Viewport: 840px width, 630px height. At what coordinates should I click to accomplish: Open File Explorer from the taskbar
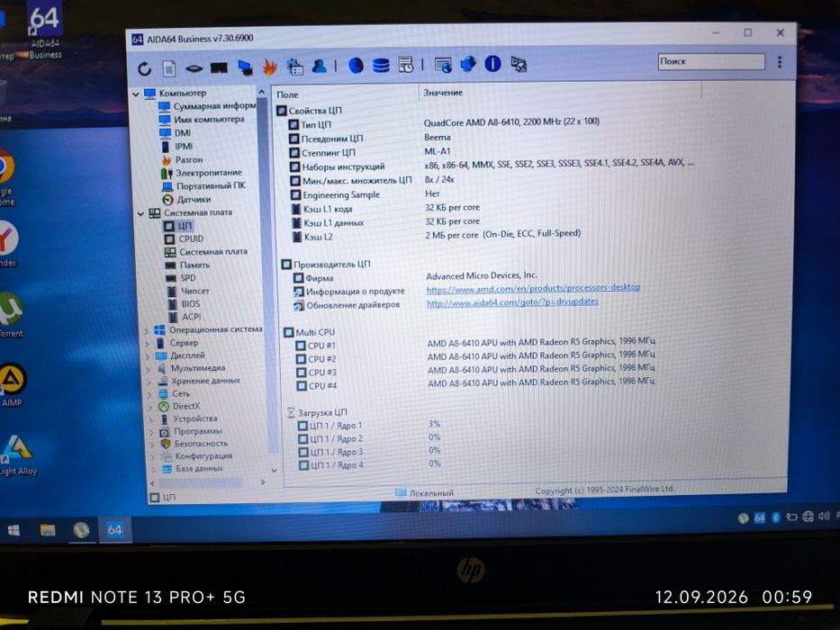click(x=47, y=530)
